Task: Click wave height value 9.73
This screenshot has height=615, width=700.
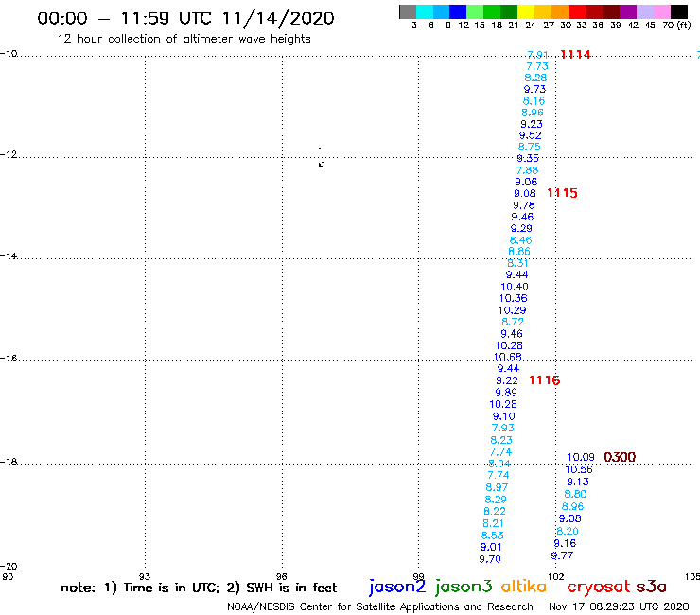Action: pyautogui.click(x=534, y=89)
